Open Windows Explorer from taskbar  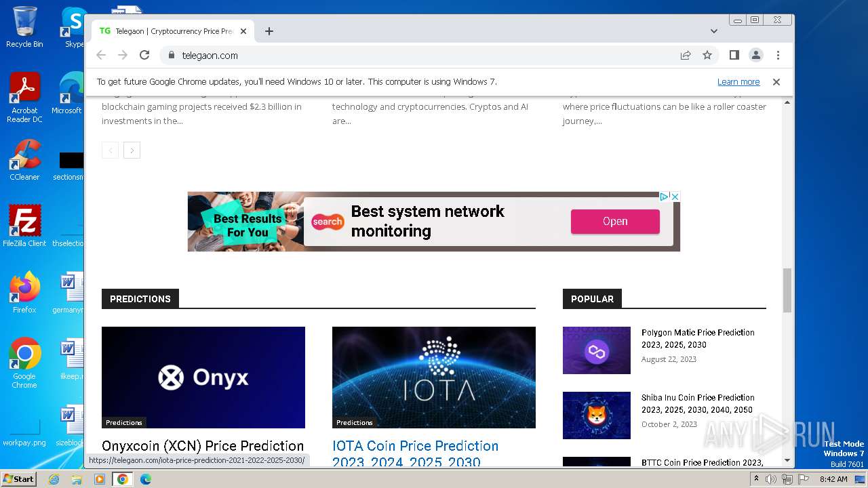coord(77,479)
